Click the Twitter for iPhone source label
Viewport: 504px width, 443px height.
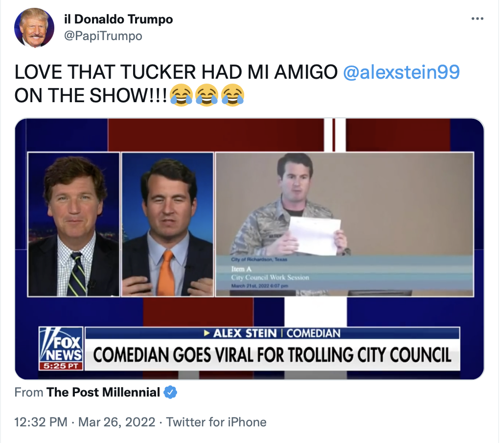[216, 422]
